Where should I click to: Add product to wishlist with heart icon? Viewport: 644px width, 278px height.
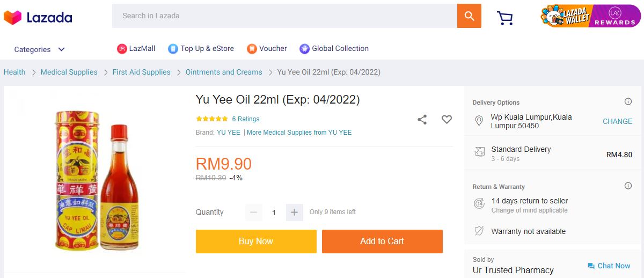[447, 120]
